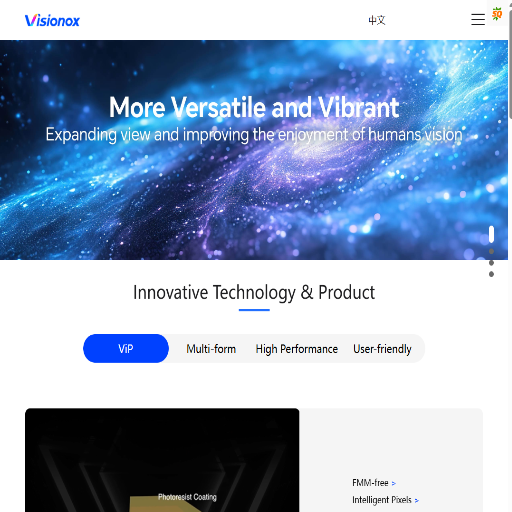Open the High Performance tab

click(x=297, y=349)
